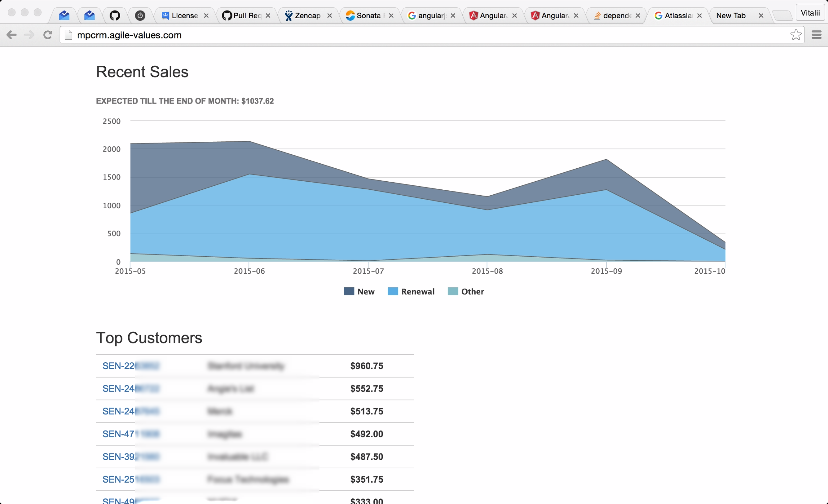Screen dimensions: 828x504
Task: Open the pinned power-icon tab
Action: pyautogui.click(x=140, y=15)
